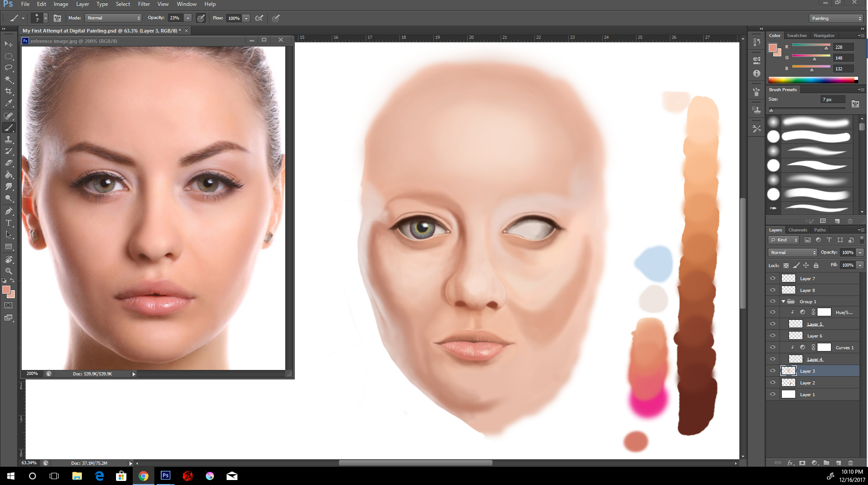
Task: Click create new group folder button
Action: coord(826,463)
